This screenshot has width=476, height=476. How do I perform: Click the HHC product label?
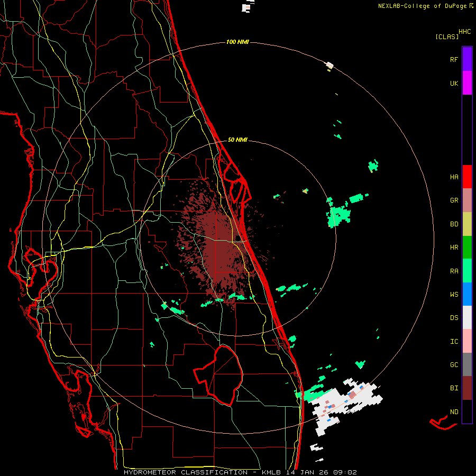pos(465,32)
